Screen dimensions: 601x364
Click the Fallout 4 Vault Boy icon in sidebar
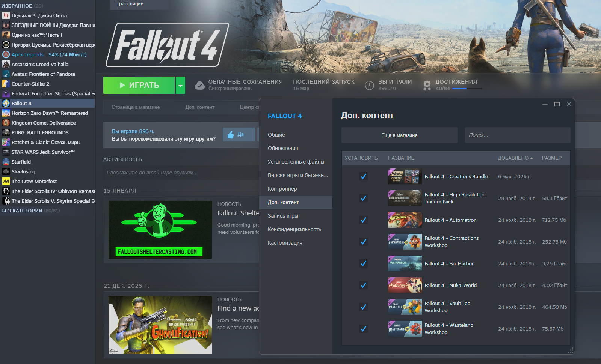coord(6,103)
